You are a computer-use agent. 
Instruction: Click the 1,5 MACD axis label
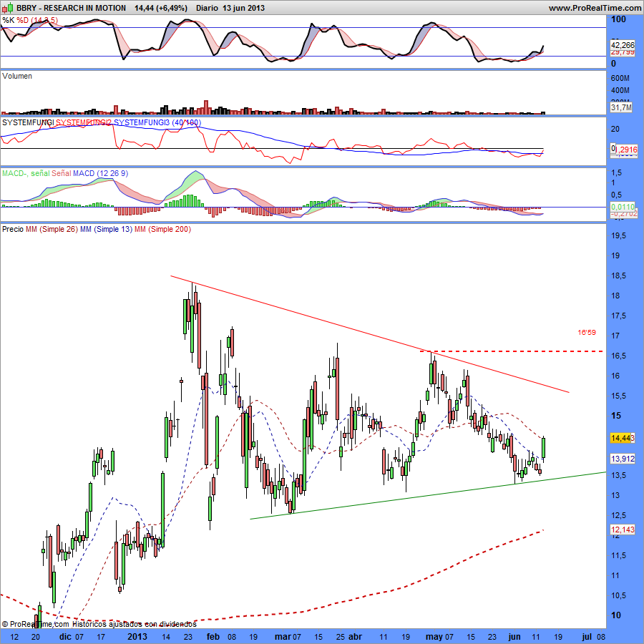pyautogui.click(x=616, y=172)
